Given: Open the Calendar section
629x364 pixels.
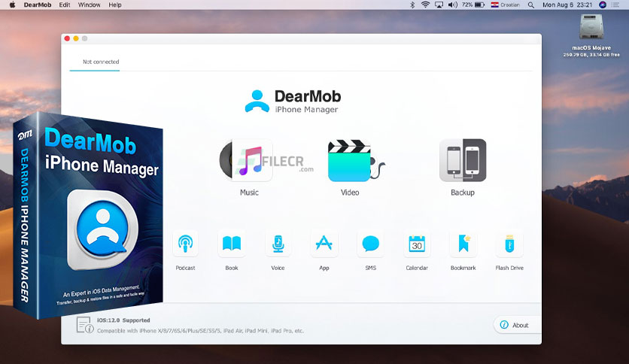Looking at the screenshot, I should (417, 244).
